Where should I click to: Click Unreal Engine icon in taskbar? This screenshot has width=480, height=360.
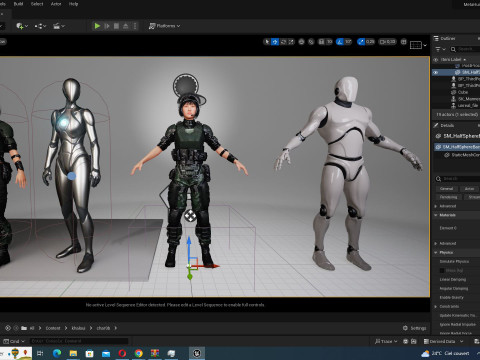[x=197, y=353]
